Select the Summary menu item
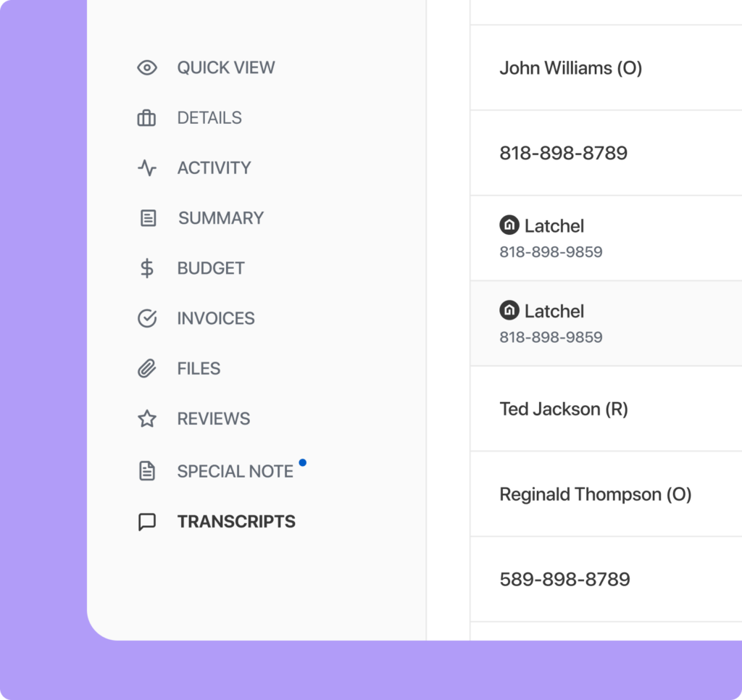 pyautogui.click(x=221, y=217)
